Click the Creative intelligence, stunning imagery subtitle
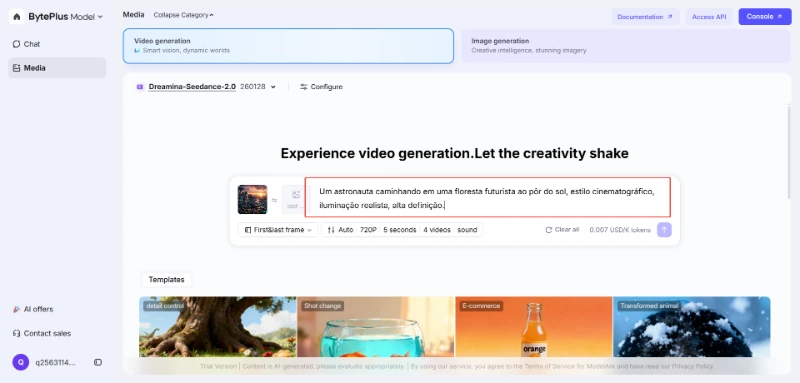The height and width of the screenshot is (383, 800). 529,50
